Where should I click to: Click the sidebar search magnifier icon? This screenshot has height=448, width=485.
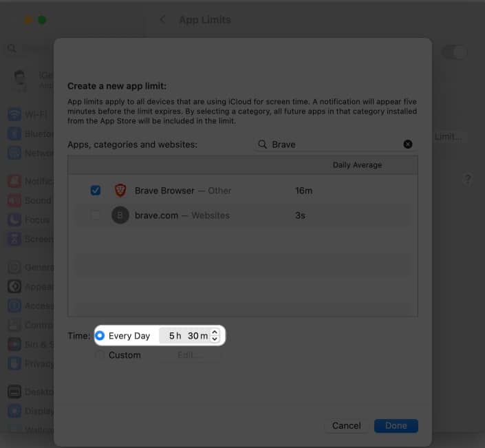click(12, 48)
